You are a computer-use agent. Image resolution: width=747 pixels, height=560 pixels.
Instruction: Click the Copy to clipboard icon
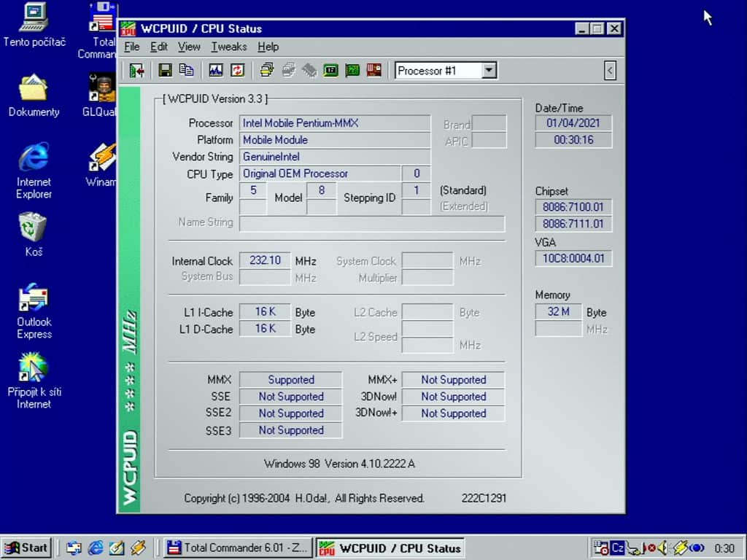click(186, 71)
